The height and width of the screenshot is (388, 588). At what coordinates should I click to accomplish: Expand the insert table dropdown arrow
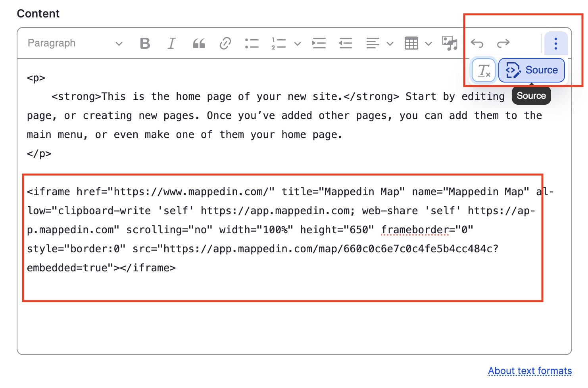point(429,44)
